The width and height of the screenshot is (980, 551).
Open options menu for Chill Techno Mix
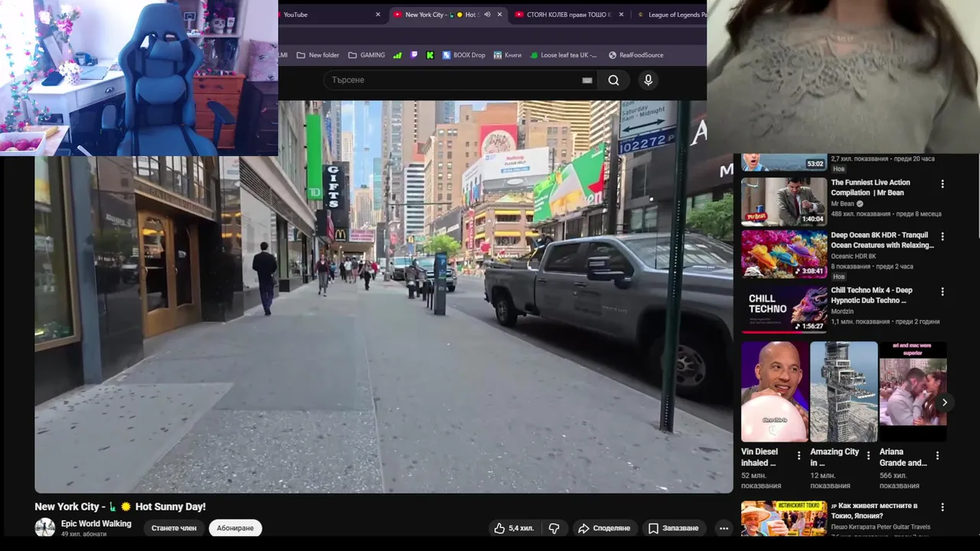[942, 292]
